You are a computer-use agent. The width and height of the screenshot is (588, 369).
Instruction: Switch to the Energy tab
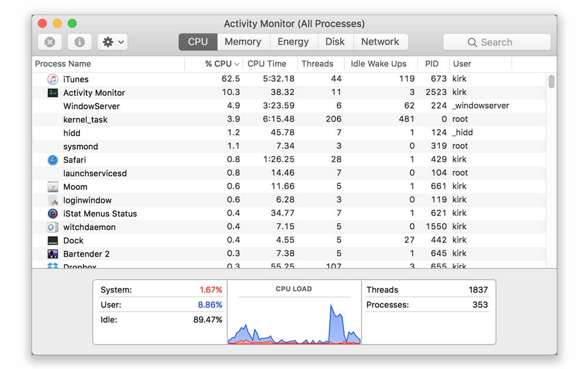tap(293, 42)
